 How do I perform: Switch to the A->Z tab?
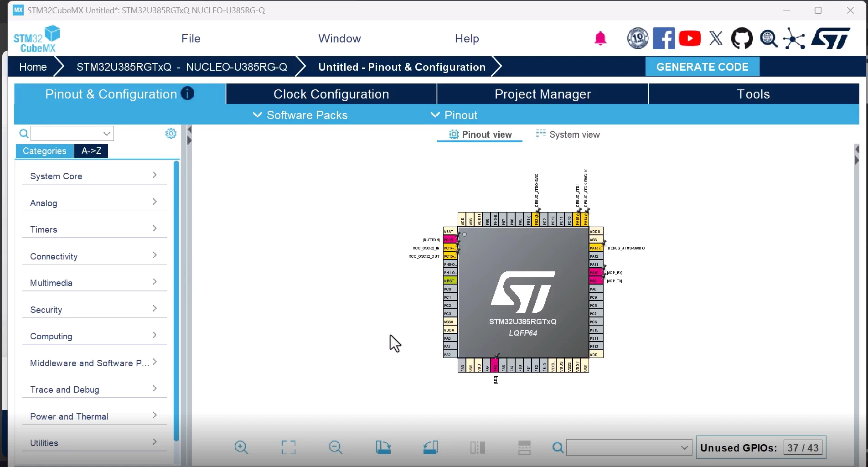point(91,151)
